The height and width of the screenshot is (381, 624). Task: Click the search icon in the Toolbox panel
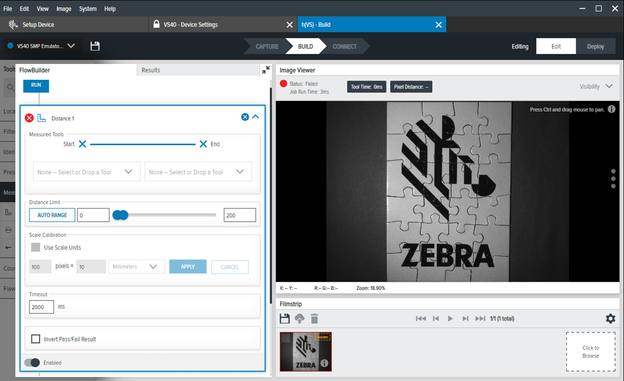pyautogui.click(x=10, y=87)
